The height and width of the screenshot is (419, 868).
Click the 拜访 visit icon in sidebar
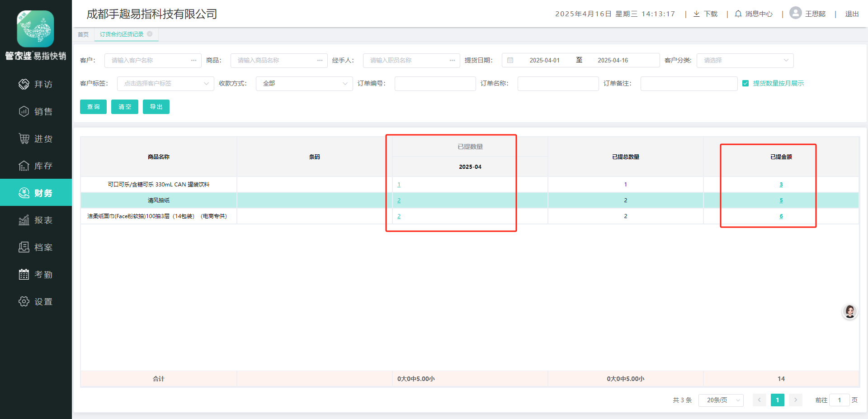(x=24, y=84)
